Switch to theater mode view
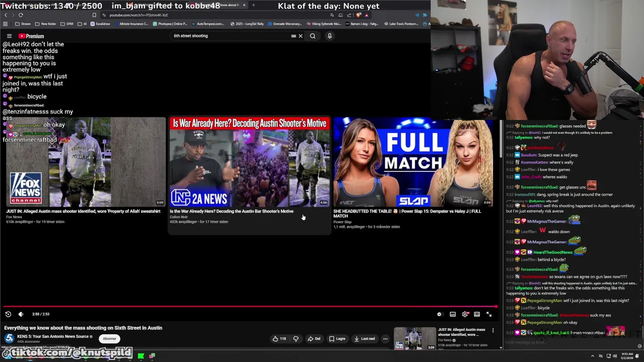The width and height of the screenshot is (644, 362). coord(477,314)
